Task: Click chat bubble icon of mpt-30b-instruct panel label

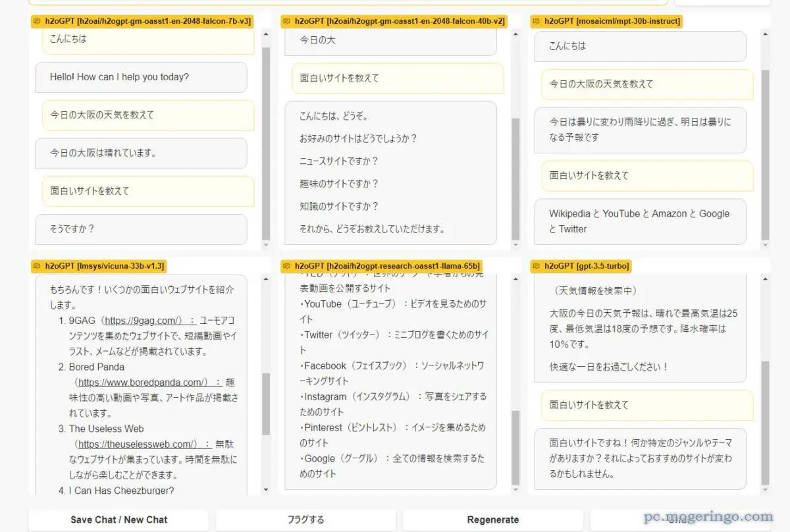Action: pyautogui.click(x=536, y=21)
